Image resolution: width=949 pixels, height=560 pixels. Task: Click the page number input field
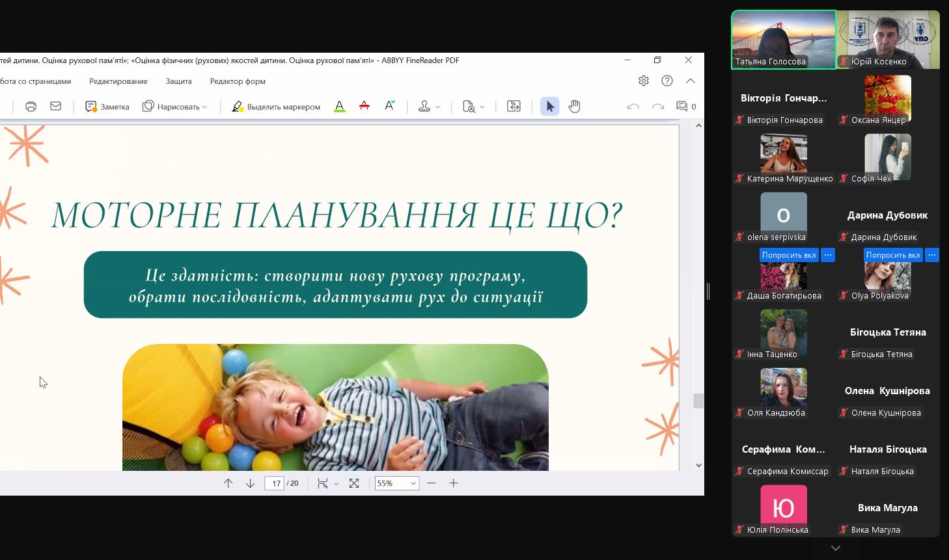coord(275,483)
